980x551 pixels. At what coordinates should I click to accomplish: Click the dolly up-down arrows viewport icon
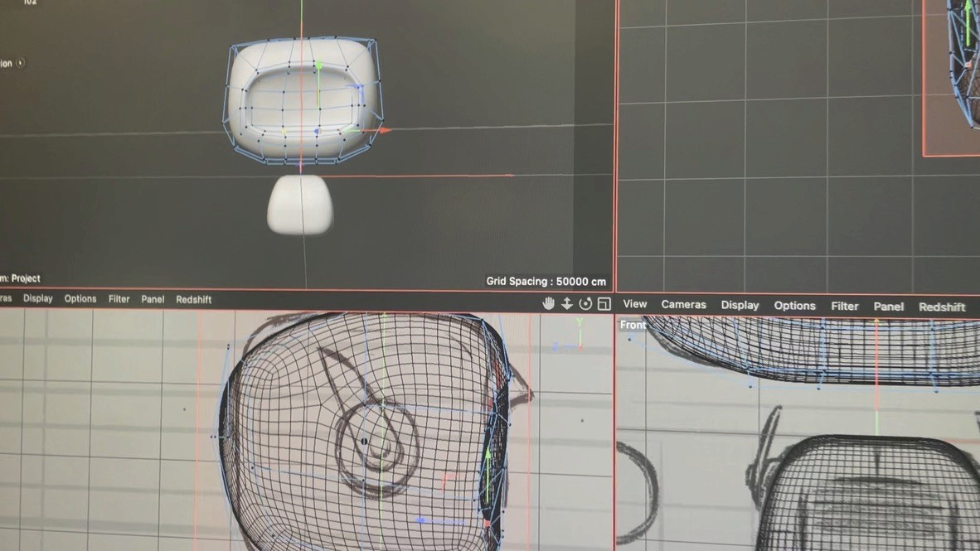(567, 303)
